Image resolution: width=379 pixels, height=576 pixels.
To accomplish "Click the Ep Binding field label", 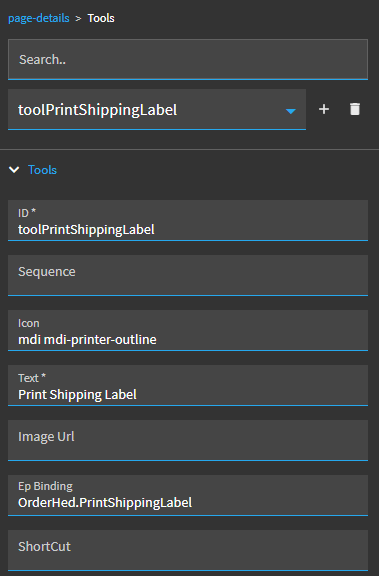I will 45,486.
